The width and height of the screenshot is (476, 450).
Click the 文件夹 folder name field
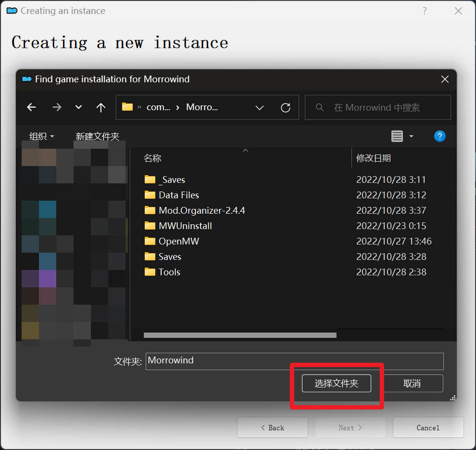click(x=294, y=361)
